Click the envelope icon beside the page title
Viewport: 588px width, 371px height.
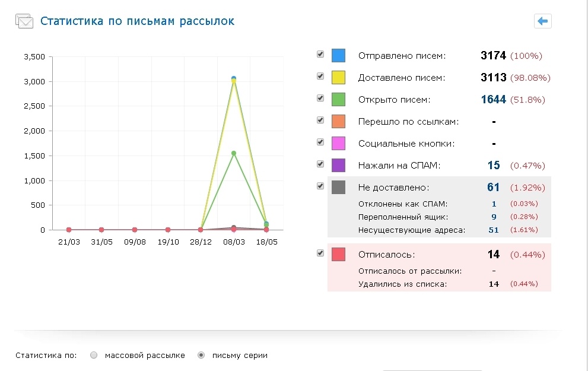point(24,21)
